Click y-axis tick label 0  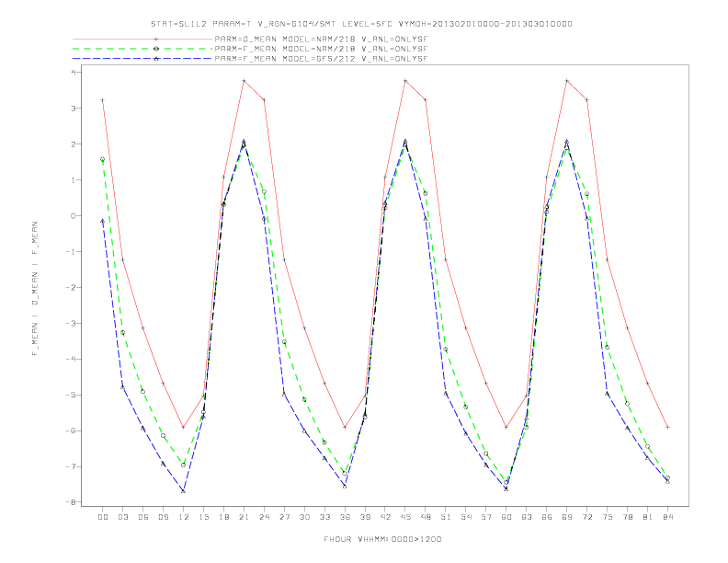(x=74, y=215)
